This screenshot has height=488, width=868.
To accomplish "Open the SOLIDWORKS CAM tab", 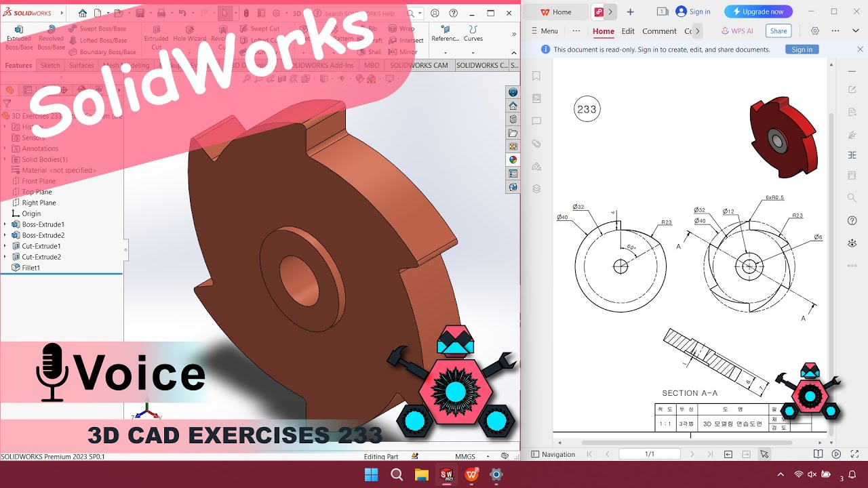I will click(x=418, y=65).
